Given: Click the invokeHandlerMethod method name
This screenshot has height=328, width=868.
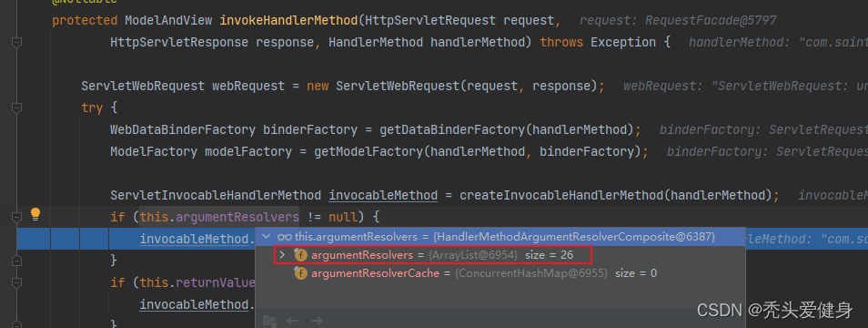Looking at the screenshot, I should click(289, 20).
